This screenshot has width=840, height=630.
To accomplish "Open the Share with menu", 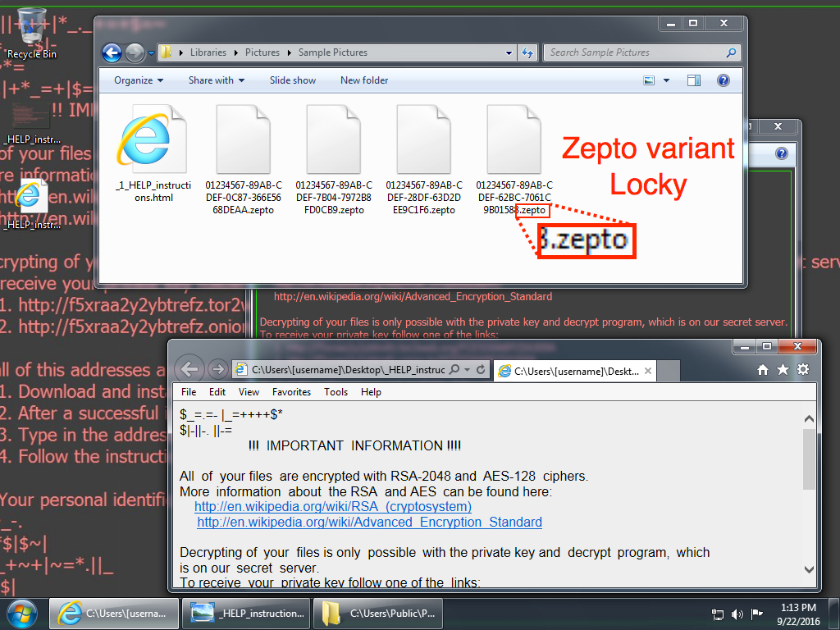I will (217, 80).
